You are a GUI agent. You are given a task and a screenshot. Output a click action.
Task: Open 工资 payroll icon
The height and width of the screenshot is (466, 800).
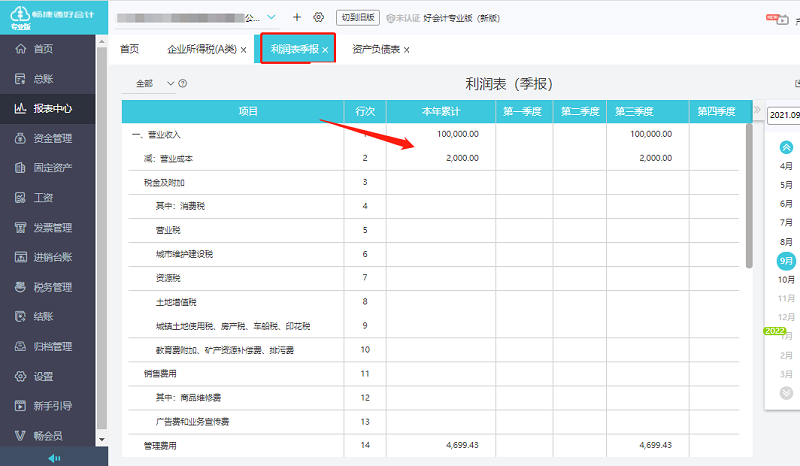click(20, 198)
